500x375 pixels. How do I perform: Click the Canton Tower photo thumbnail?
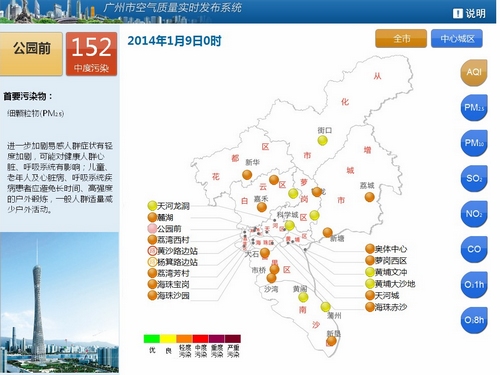pos(60,303)
